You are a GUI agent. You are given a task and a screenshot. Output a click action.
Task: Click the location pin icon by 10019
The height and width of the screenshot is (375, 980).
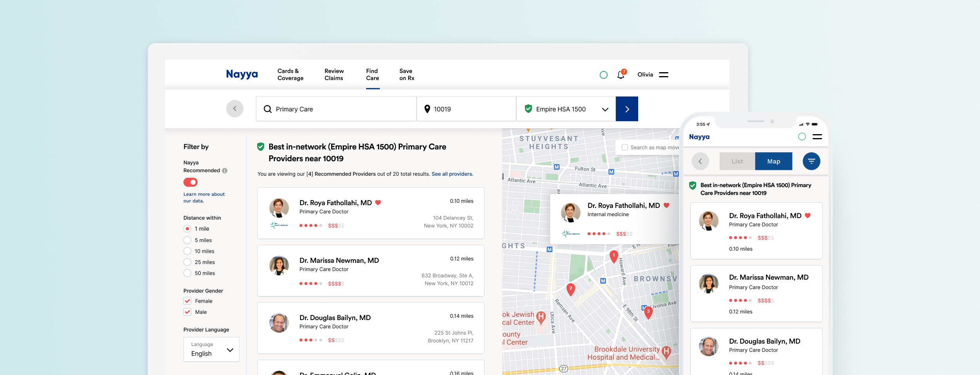(427, 109)
